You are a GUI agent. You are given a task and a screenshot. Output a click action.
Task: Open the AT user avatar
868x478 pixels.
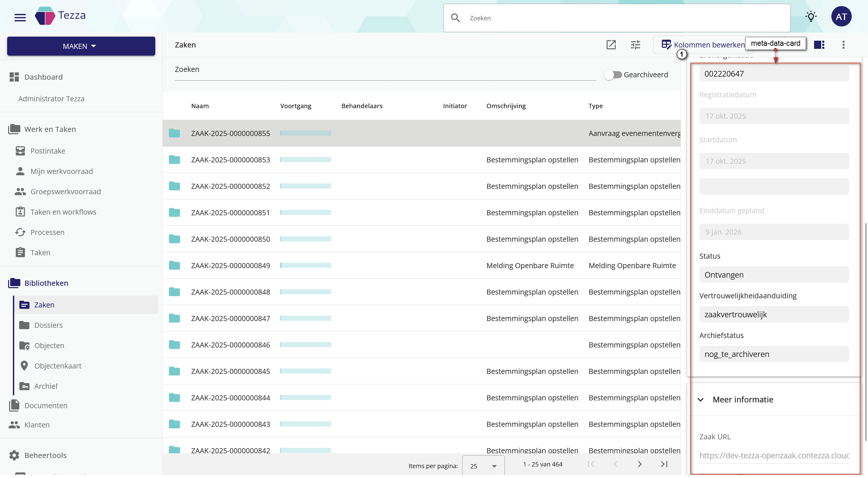[841, 17]
